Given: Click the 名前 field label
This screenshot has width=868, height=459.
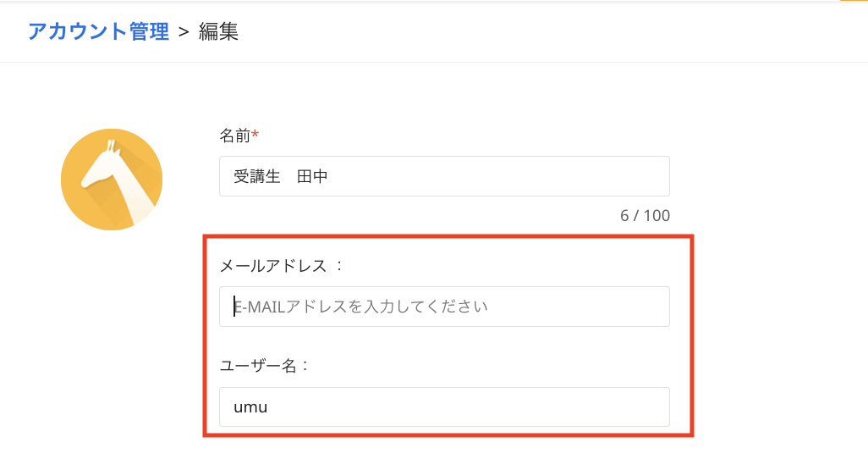Looking at the screenshot, I should (234, 135).
